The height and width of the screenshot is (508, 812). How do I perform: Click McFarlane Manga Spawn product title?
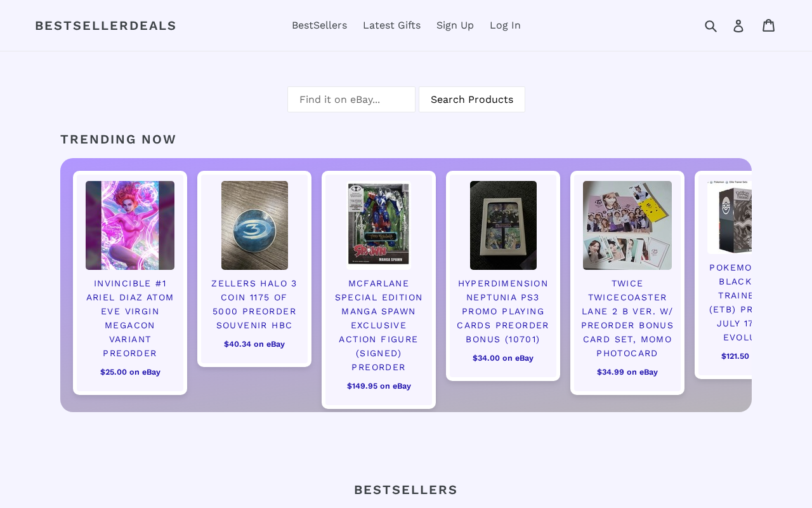point(379,325)
